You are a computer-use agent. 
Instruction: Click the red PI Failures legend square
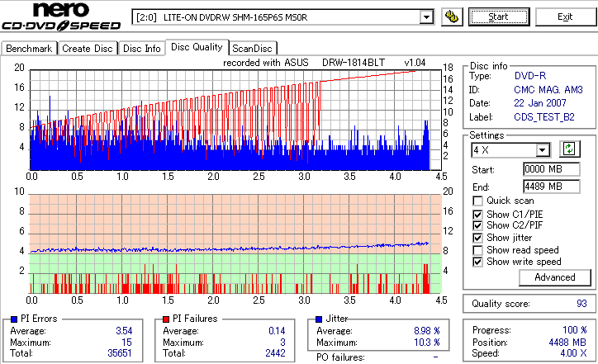click(x=166, y=319)
